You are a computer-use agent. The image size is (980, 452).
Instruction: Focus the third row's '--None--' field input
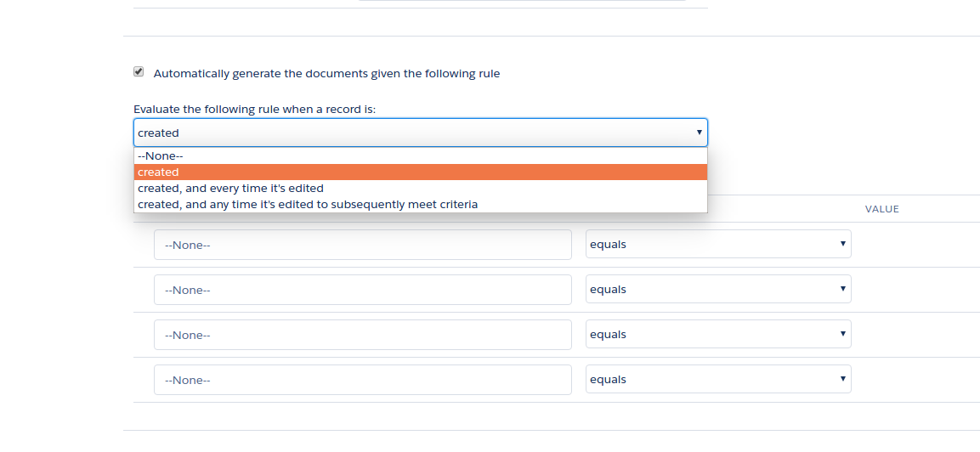click(x=362, y=335)
